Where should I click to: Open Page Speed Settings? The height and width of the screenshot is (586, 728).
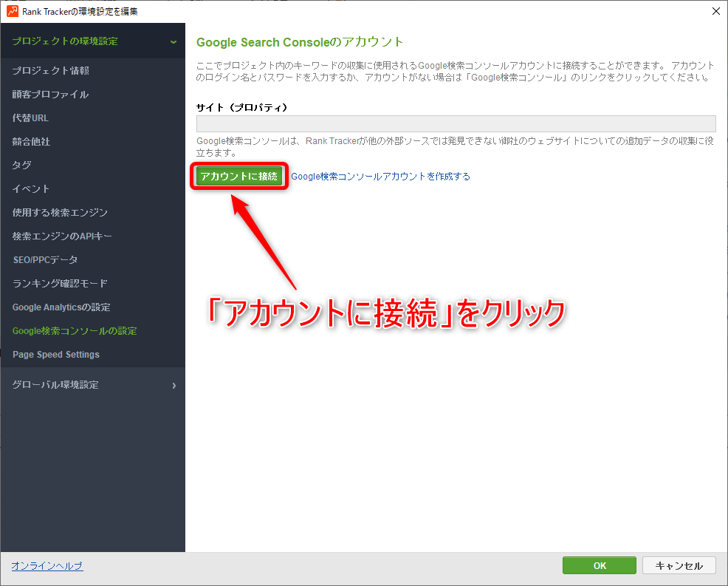coord(56,355)
